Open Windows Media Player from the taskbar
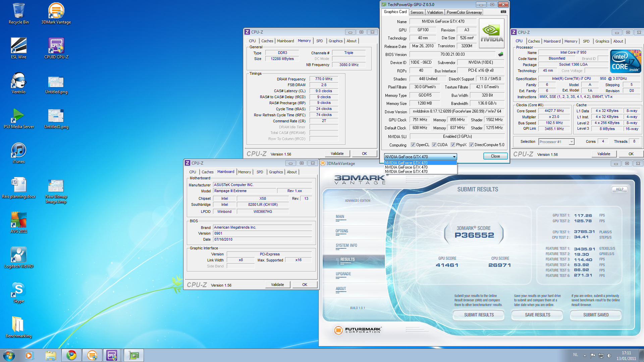 30,355
